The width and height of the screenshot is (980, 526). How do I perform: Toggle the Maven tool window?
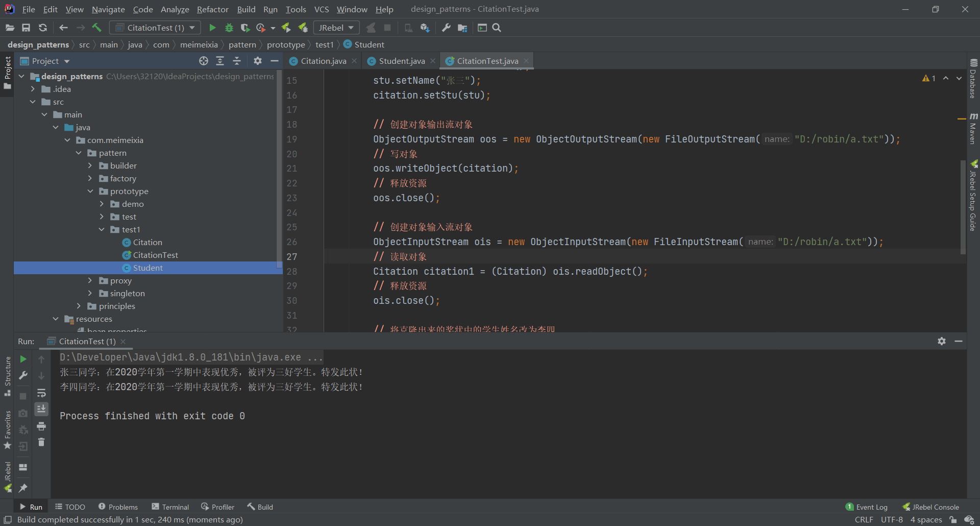pos(973,129)
